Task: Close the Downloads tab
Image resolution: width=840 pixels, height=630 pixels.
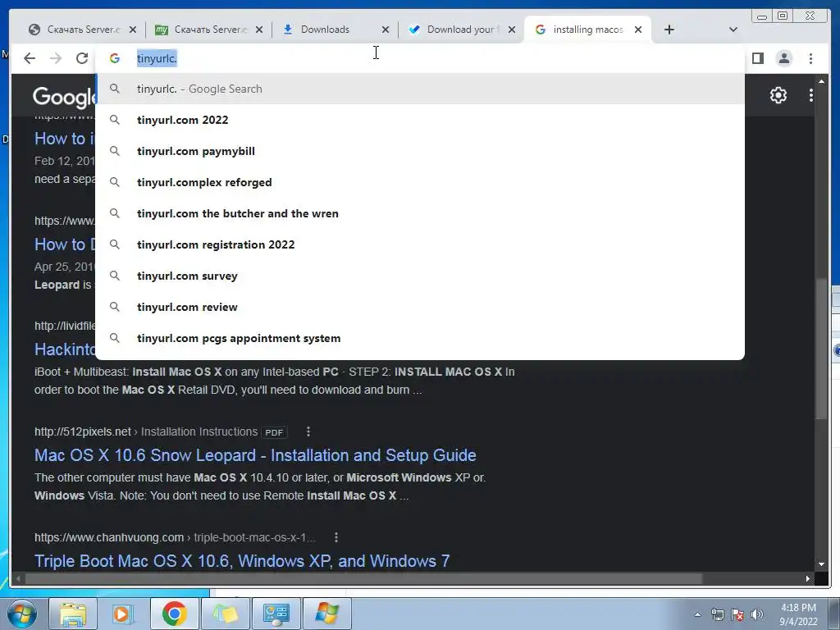Action: pos(386,30)
